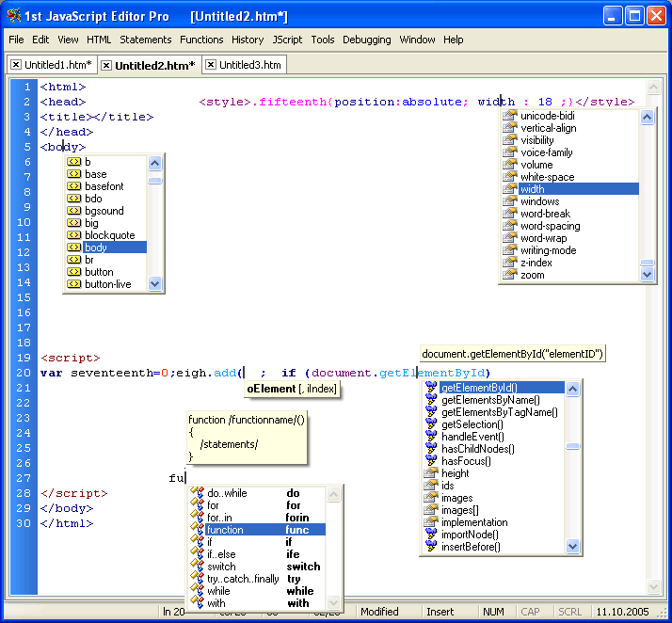Close the Untitled3.htm tab using its X box

click(x=211, y=65)
